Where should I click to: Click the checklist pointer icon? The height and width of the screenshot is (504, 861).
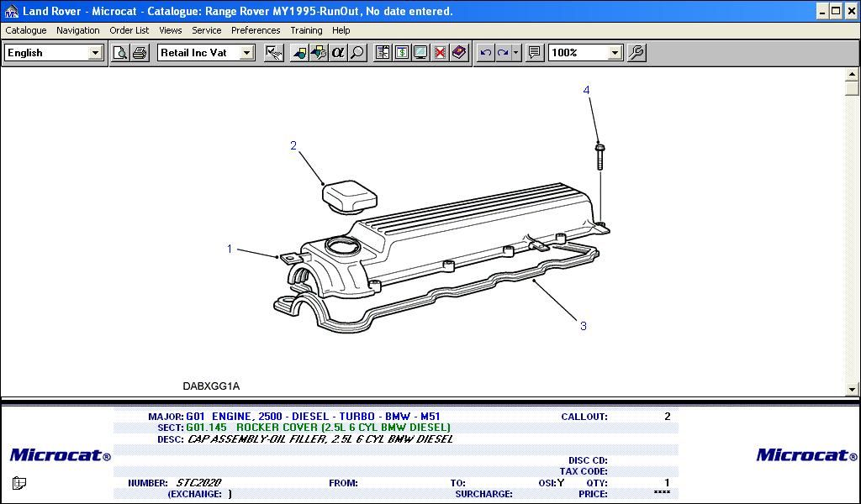273,53
